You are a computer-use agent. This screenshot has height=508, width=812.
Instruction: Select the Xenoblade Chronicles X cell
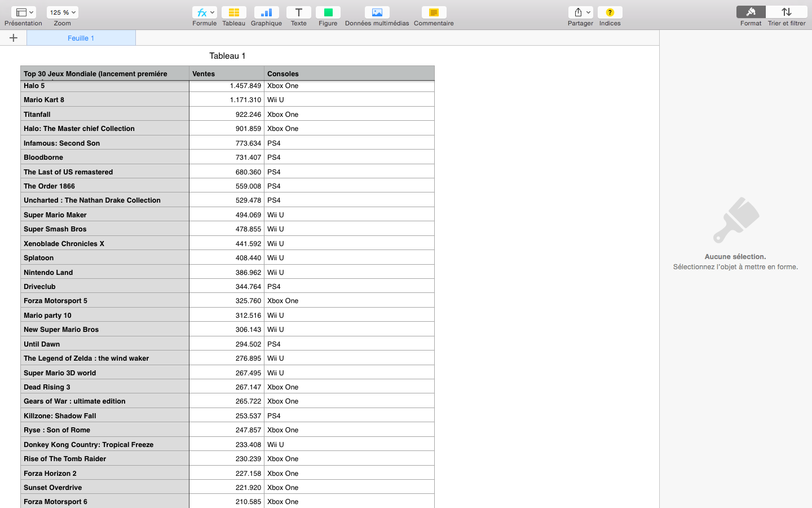pos(105,243)
